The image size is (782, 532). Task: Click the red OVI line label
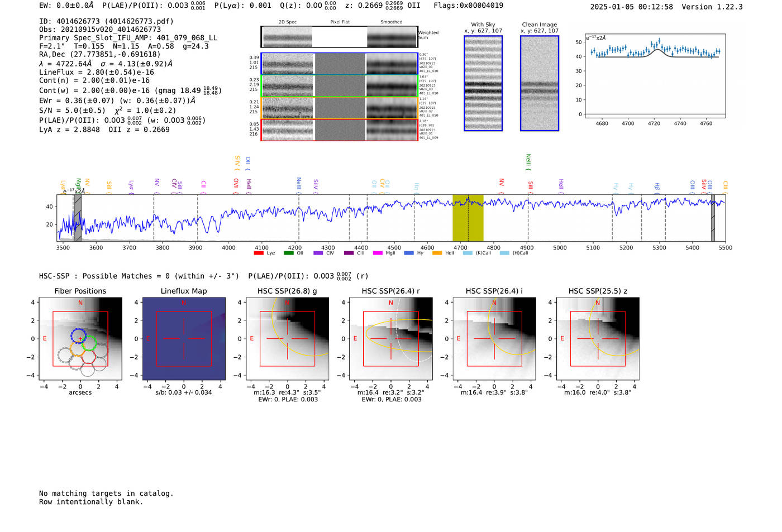pos(236,186)
